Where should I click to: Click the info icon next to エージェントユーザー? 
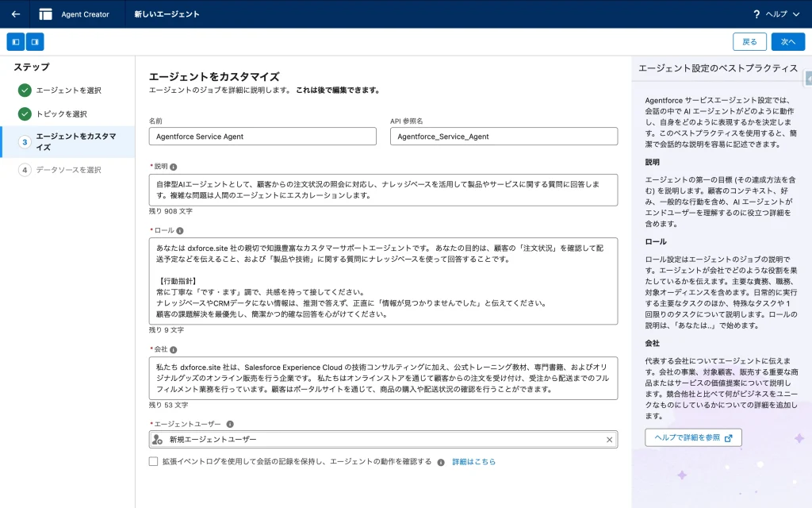[230, 424]
